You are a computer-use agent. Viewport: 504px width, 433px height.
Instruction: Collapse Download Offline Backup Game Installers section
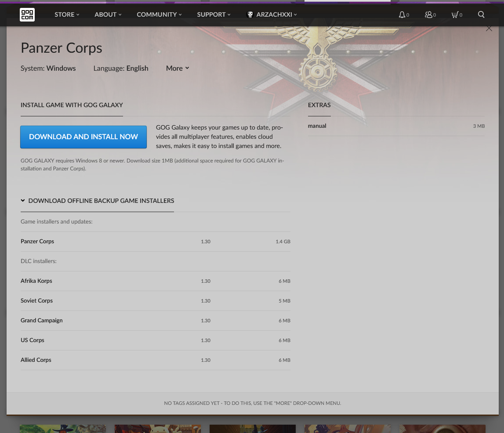click(98, 201)
